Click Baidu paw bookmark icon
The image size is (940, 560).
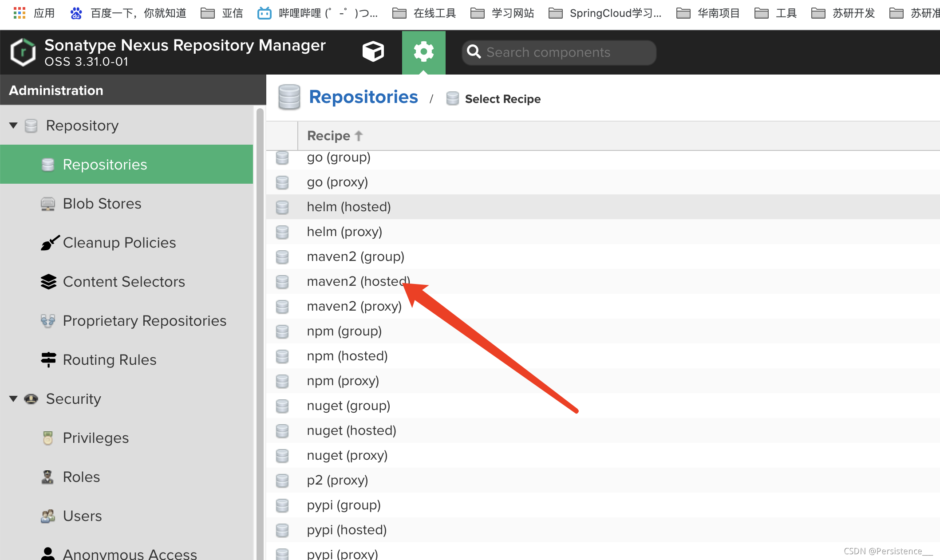(x=76, y=13)
